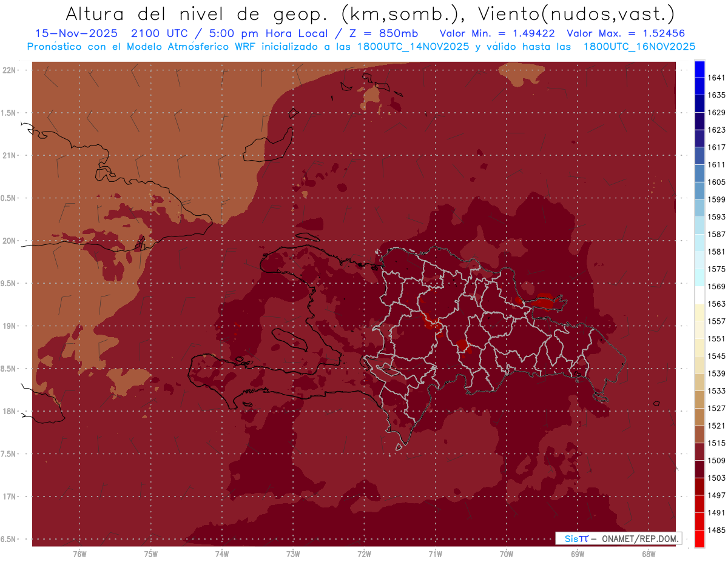728x562 pixels.
Task: Click the 74W longitude label
Action: (222, 554)
